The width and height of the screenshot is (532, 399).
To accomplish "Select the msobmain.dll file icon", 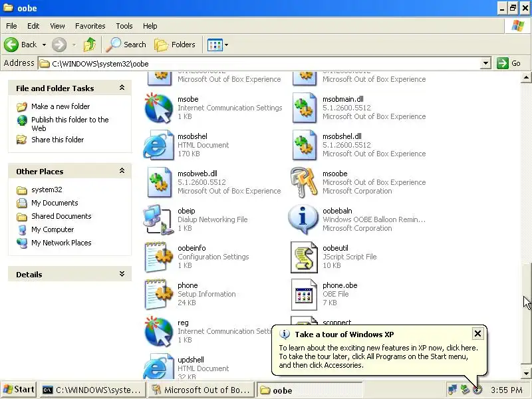I will pyautogui.click(x=305, y=108).
